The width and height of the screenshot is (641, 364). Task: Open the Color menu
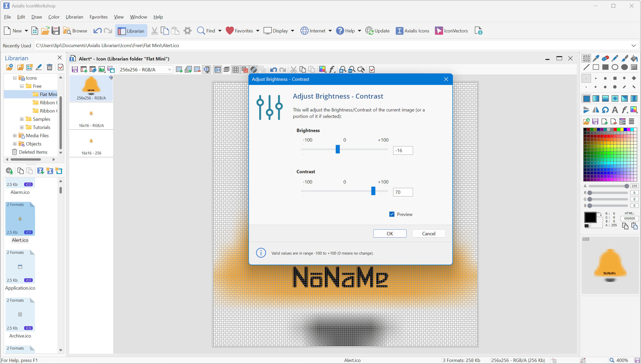[54, 17]
